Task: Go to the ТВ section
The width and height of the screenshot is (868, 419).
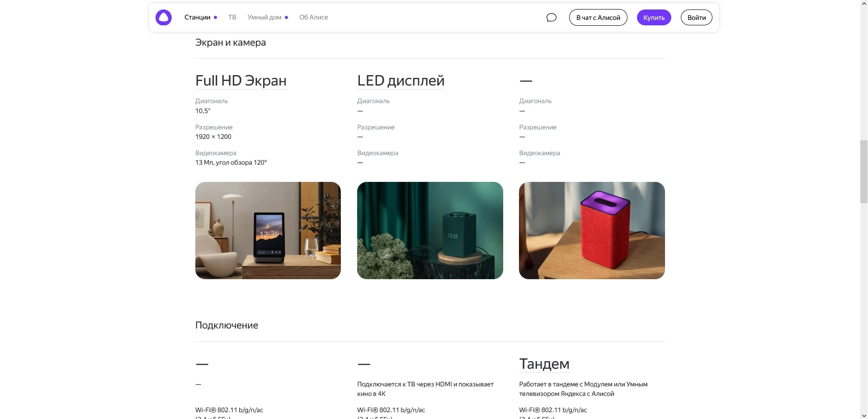Action: point(232,18)
